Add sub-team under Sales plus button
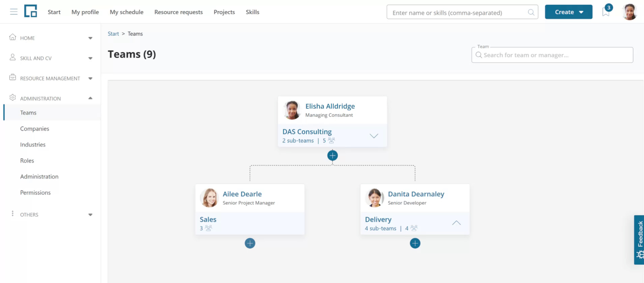This screenshot has width=644, height=283. pyautogui.click(x=250, y=243)
